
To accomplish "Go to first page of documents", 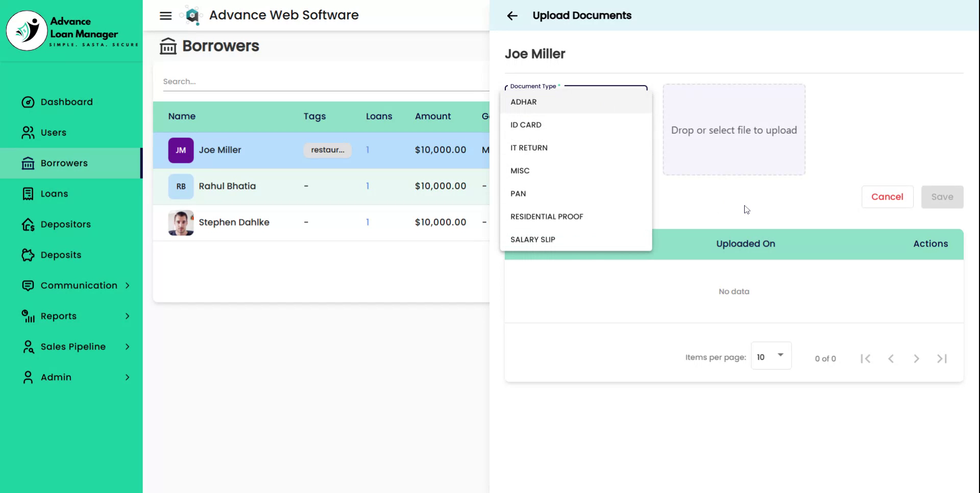I will click(x=865, y=359).
